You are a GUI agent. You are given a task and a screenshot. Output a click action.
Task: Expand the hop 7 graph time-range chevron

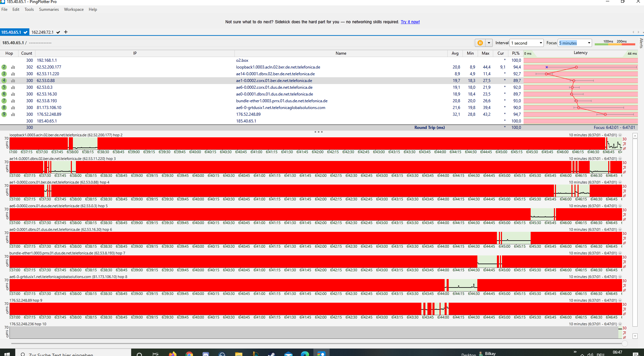point(620,253)
